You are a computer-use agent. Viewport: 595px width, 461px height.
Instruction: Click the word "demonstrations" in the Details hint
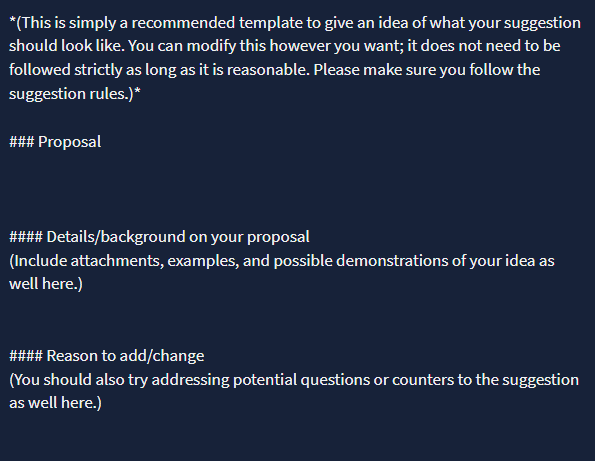(392, 261)
